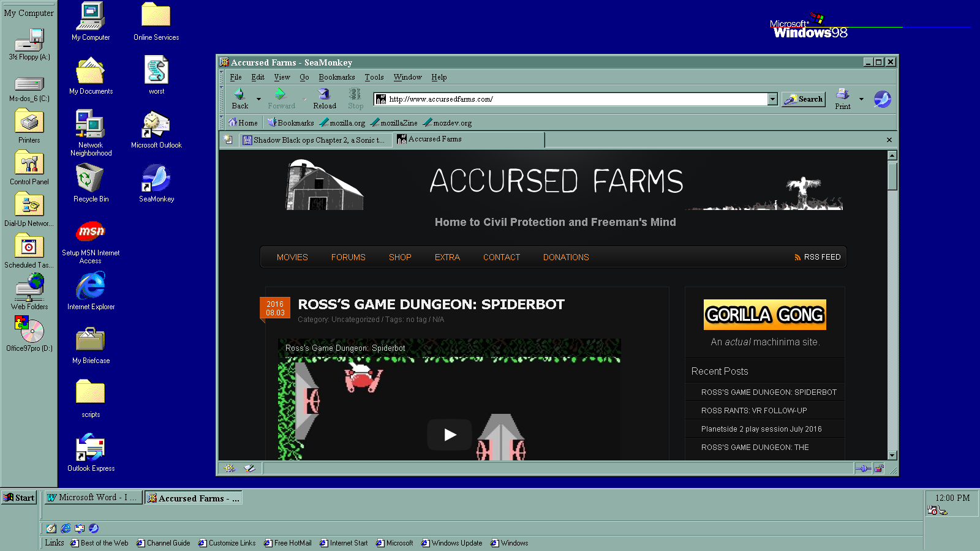The width and height of the screenshot is (980, 551).
Task: Expand the URL bar history dropdown
Action: 772,99
